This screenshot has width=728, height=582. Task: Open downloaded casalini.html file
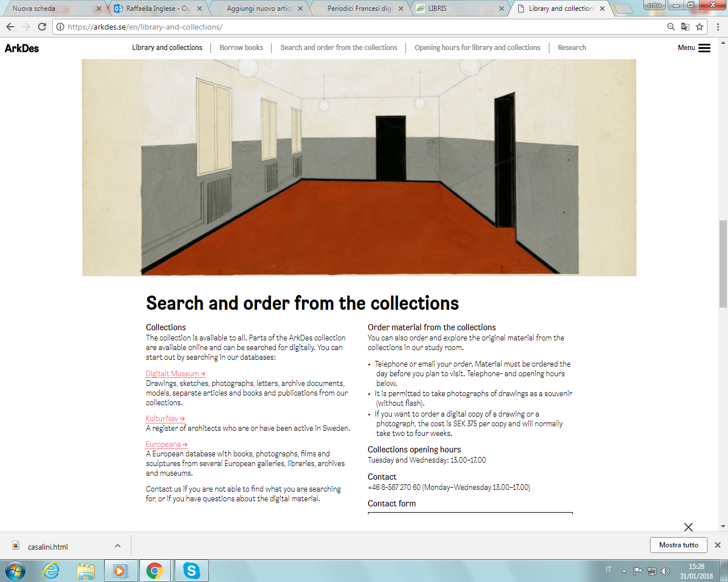(x=48, y=546)
